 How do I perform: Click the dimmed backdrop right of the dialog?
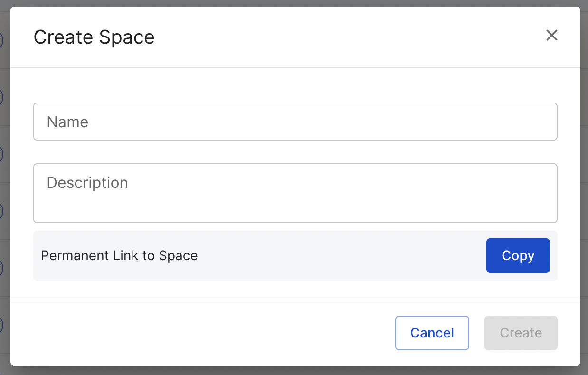pyautogui.click(x=584, y=190)
